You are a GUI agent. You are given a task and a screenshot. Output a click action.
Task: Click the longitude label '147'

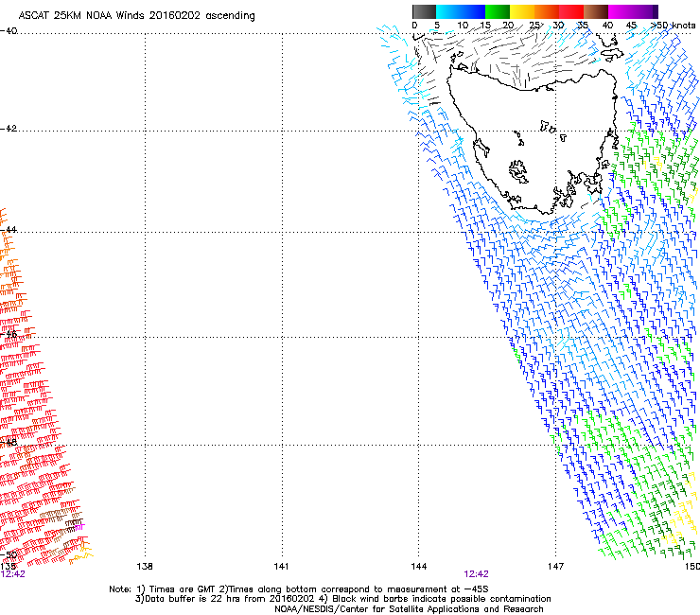555,567
